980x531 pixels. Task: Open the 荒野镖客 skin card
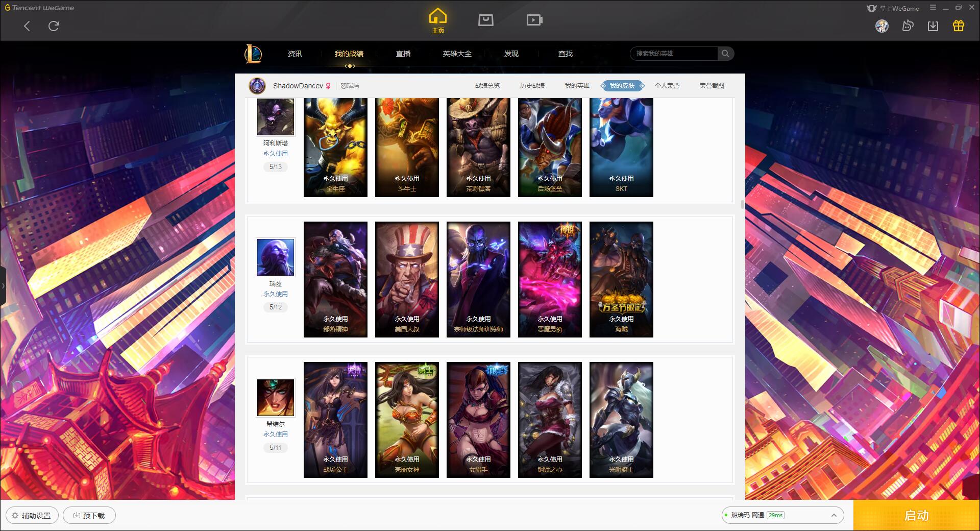point(478,148)
